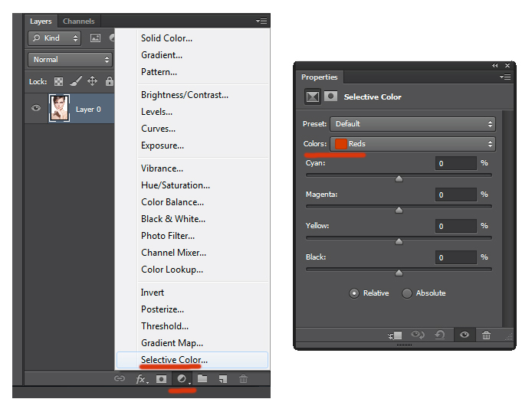Click the Magenta slider handle

399,210
